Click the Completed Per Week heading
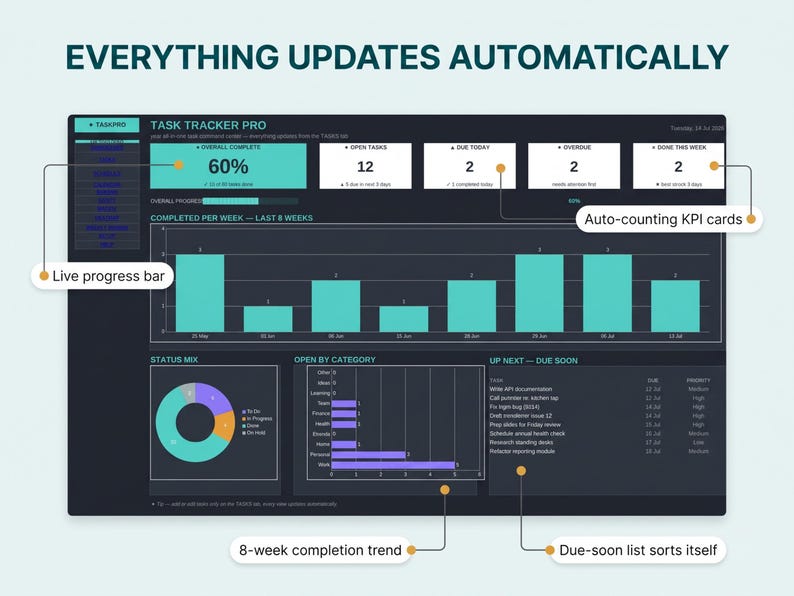This screenshot has width=794, height=596. [231, 218]
